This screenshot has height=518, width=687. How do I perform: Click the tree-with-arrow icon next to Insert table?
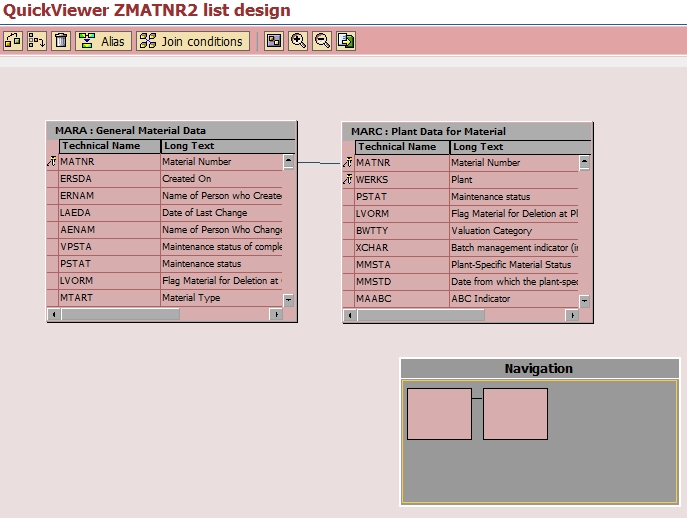[37, 41]
